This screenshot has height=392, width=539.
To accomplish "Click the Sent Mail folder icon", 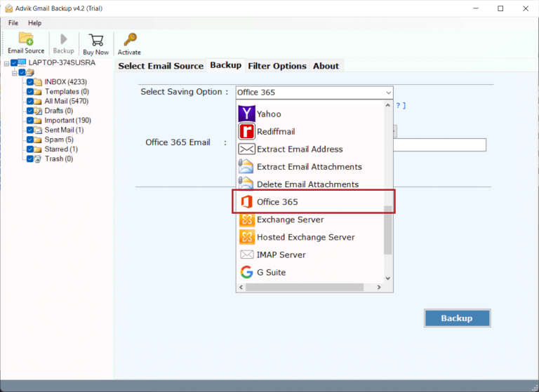I will click(38, 130).
